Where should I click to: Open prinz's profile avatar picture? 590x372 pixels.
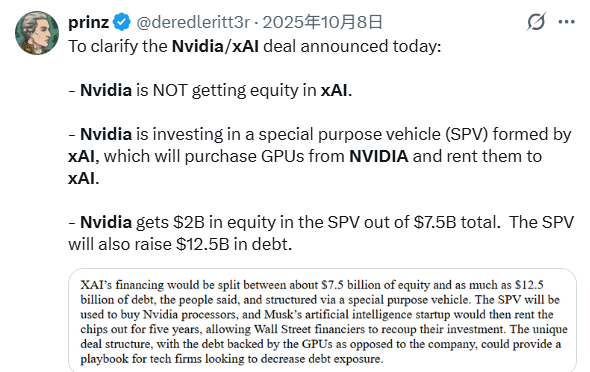coord(37,33)
